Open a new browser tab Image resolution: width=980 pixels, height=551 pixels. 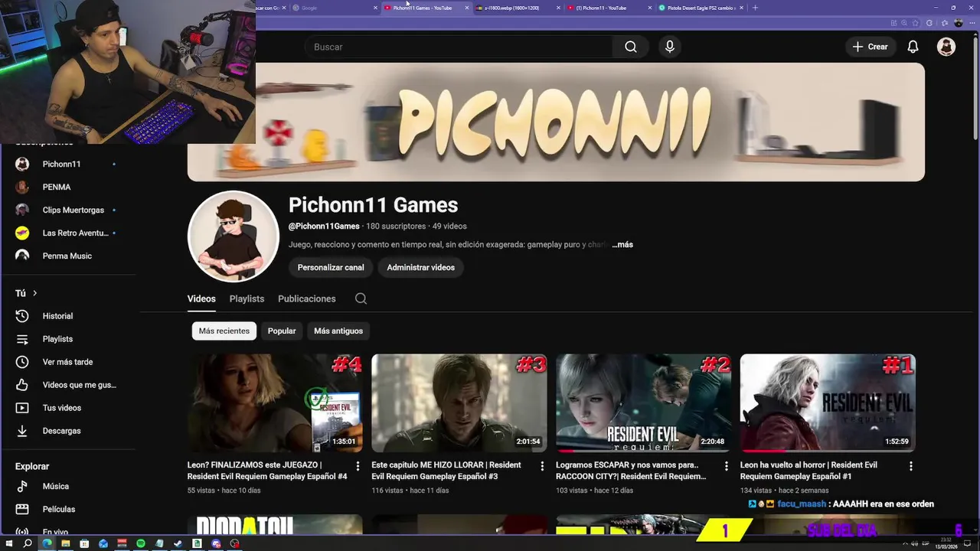[x=755, y=8]
